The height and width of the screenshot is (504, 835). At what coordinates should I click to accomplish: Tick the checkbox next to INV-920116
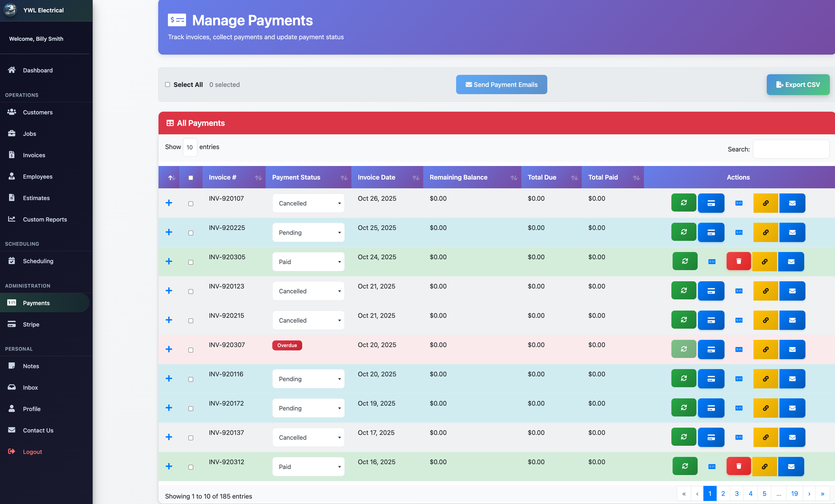(x=191, y=379)
